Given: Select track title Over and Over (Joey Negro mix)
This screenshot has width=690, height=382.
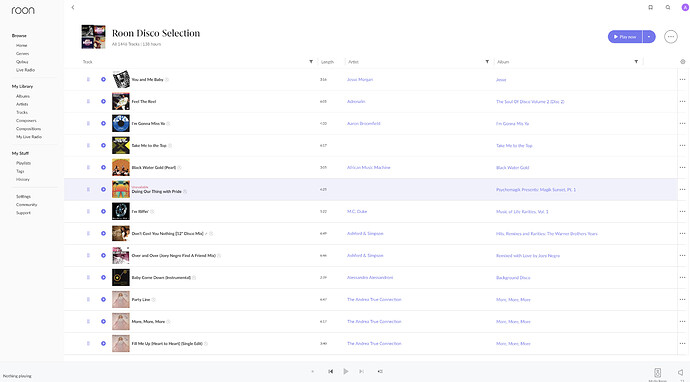Looking at the screenshot, I should tap(173, 256).
